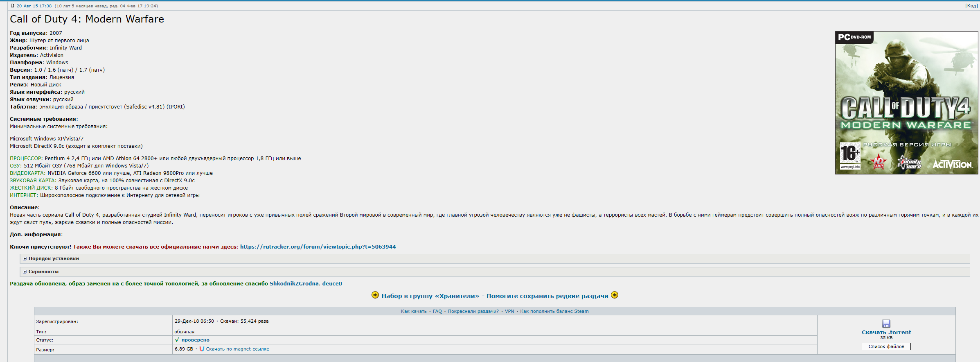The width and height of the screenshot is (980, 362).
Task: Click the registration date «29-Дек-18 06:50»
Action: tap(194, 321)
